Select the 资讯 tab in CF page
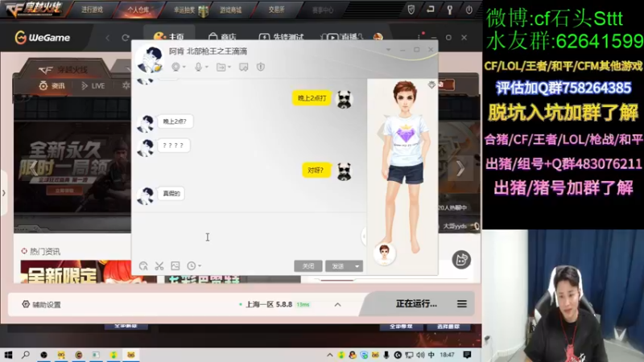Image resolution: width=644 pixels, height=362 pixels. (52, 86)
